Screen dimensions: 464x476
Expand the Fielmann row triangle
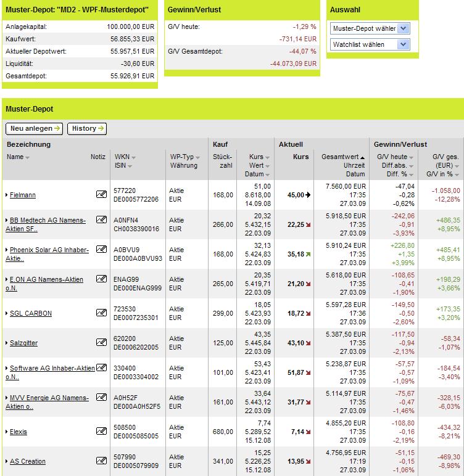(x=7, y=195)
